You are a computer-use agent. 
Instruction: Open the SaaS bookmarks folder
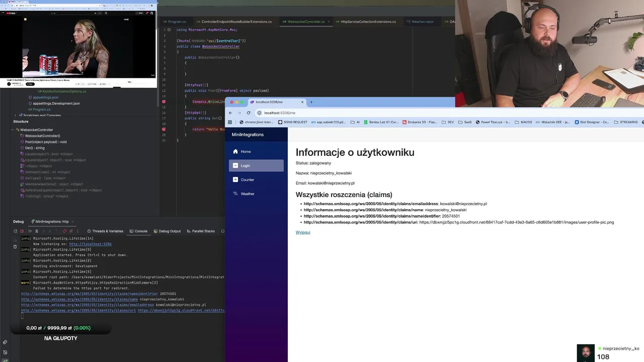tap(465, 122)
